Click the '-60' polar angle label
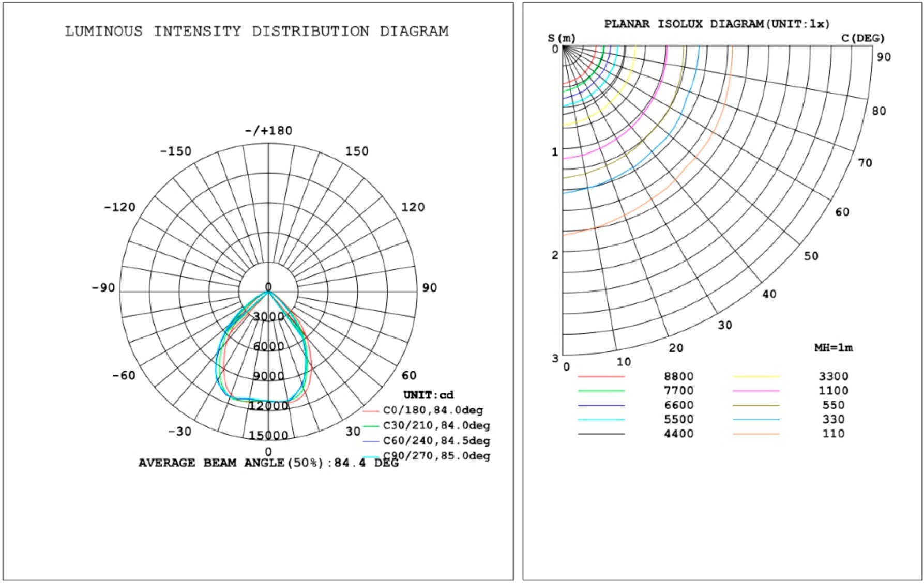This screenshot has height=583, width=924. 124,375
